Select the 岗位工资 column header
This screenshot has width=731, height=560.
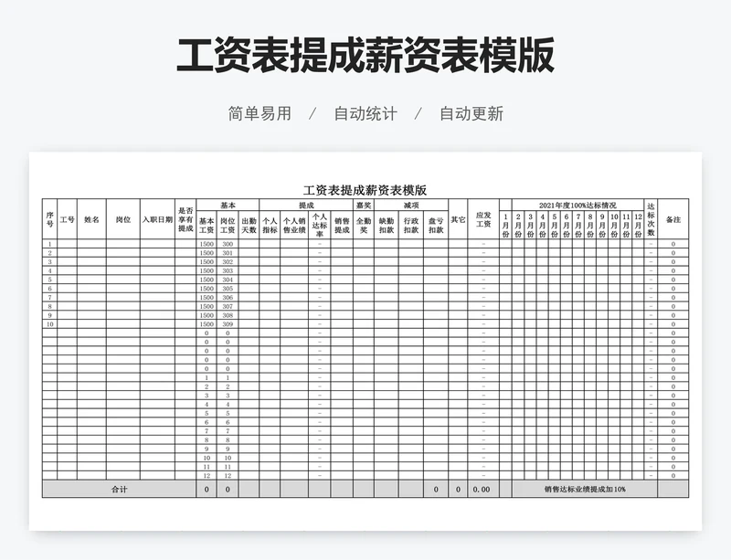click(228, 226)
